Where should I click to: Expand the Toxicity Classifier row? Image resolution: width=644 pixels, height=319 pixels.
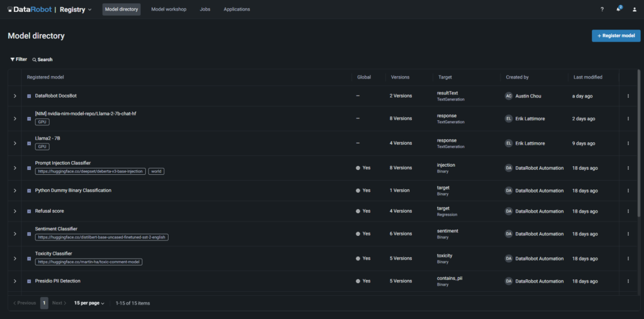tap(14, 259)
